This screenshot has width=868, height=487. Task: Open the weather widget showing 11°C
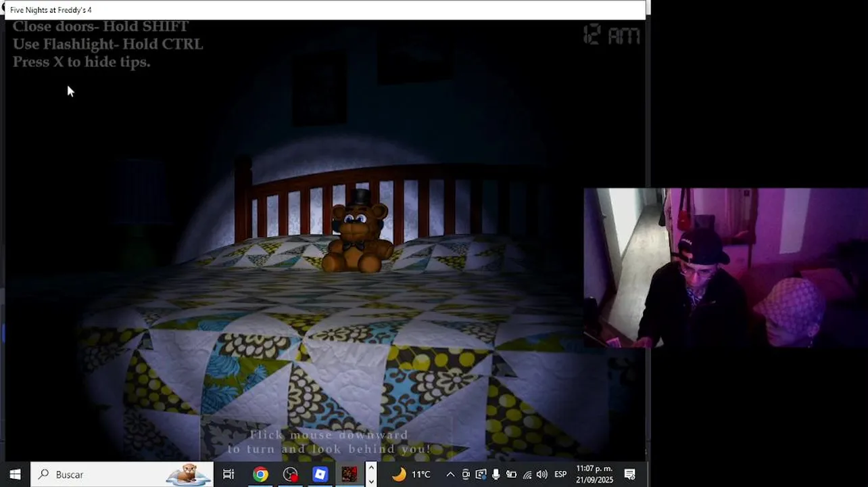click(412, 474)
